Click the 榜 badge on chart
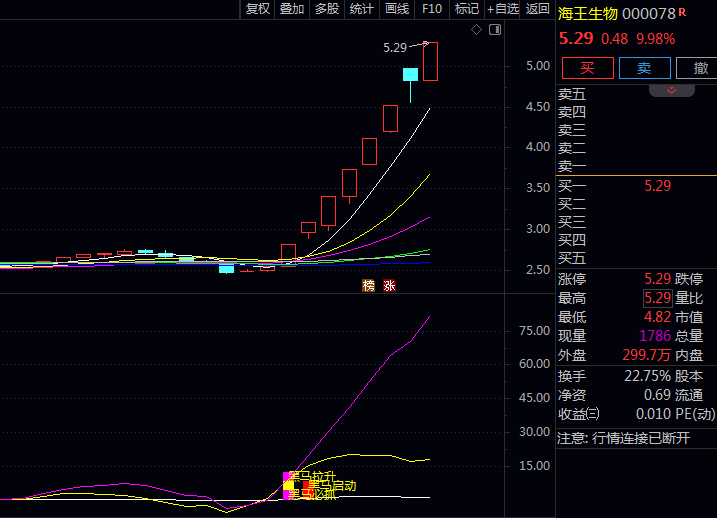This screenshot has width=717, height=518. (x=369, y=286)
